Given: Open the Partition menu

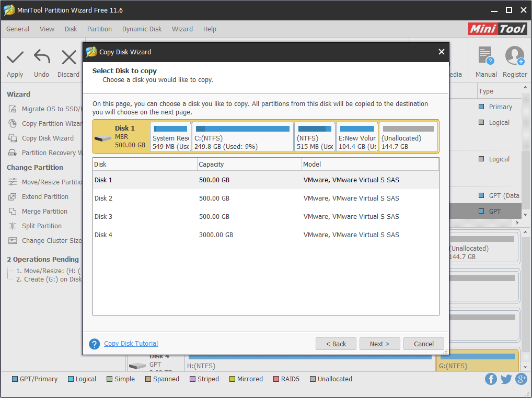Looking at the screenshot, I should [x=99, y=29].
